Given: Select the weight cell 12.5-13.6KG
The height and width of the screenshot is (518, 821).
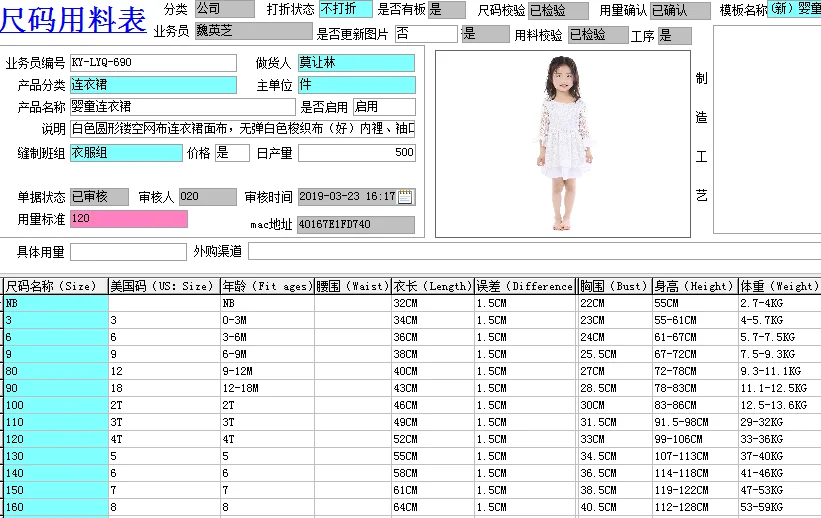Looking at the screenshot, I should tap(780, 405).
